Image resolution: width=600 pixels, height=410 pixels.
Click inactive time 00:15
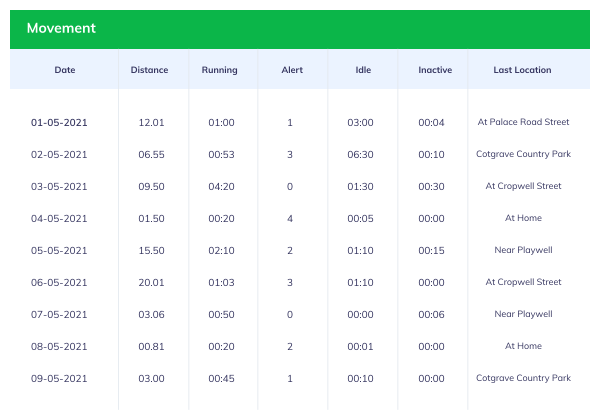431,250
